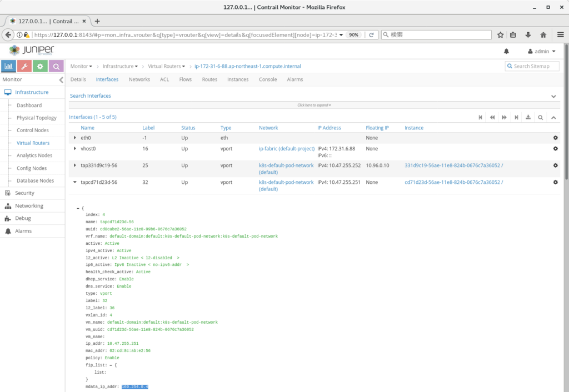Open the Infrastructure breadcrumb dropdown
The image size is (569, 392).
120,67
